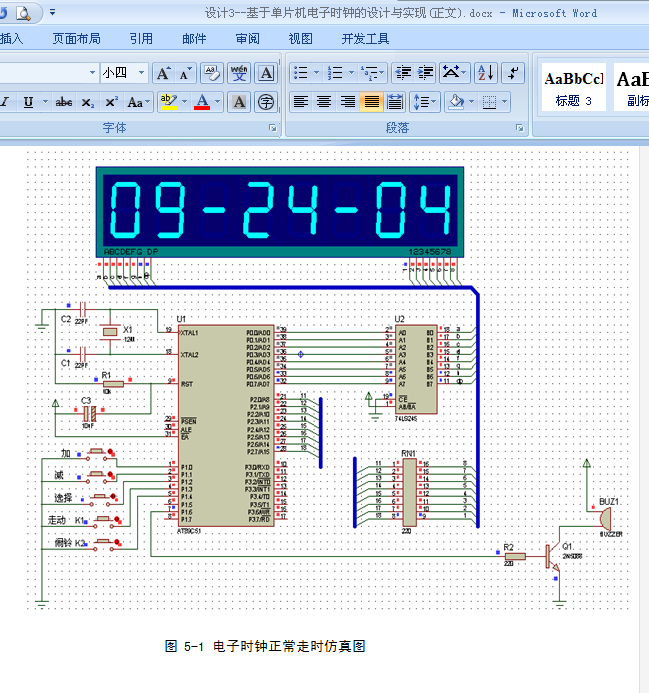The height and width of the screenshot is (693, 649).
Task: Click the Multilevel List icon
Action: (x=373, y=73)
